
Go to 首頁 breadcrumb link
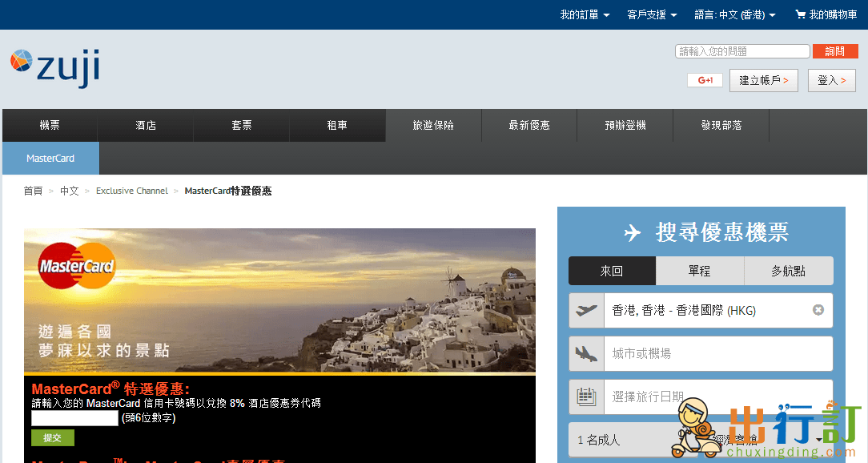(x=33, y=191)
